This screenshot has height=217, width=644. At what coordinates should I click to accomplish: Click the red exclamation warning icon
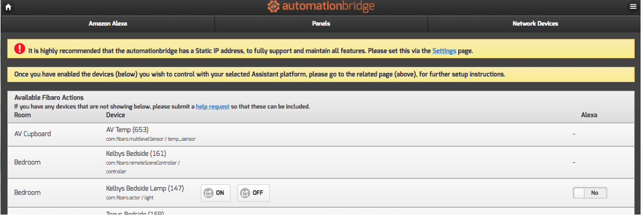click(x=20, y=49)
